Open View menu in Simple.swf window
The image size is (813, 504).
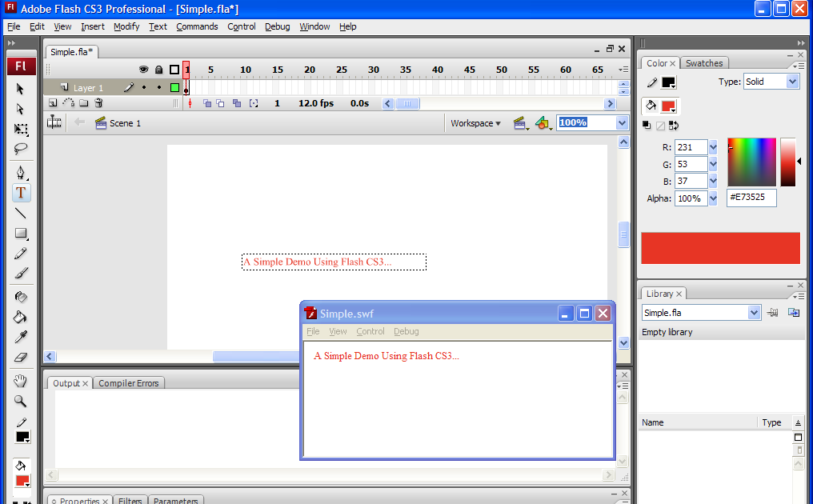338,331
